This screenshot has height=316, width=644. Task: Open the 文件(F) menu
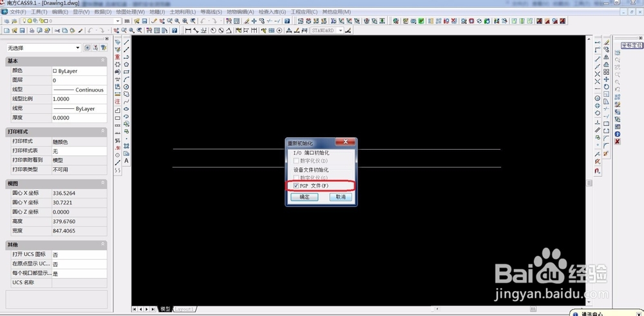(x=17, y=12)
